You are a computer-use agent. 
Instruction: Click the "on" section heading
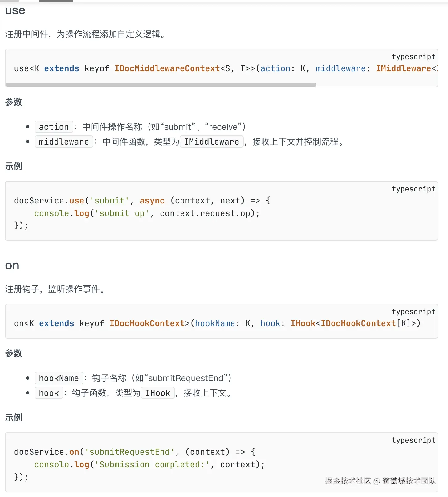(x=12, y=265)
